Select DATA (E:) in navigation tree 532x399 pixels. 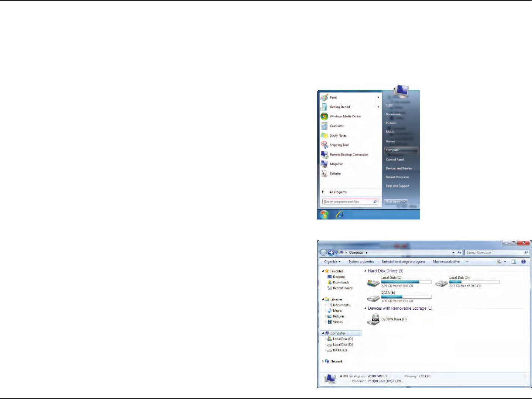337,350
